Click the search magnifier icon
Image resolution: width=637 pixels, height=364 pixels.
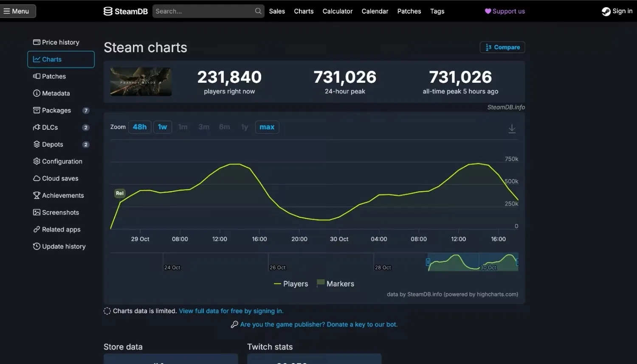pos(258,11)
